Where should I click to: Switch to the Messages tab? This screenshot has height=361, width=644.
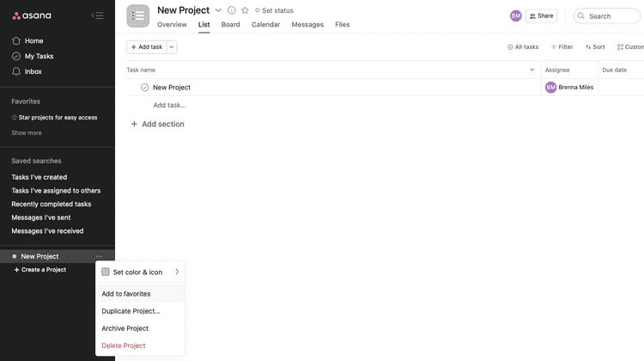coord(307,25)
